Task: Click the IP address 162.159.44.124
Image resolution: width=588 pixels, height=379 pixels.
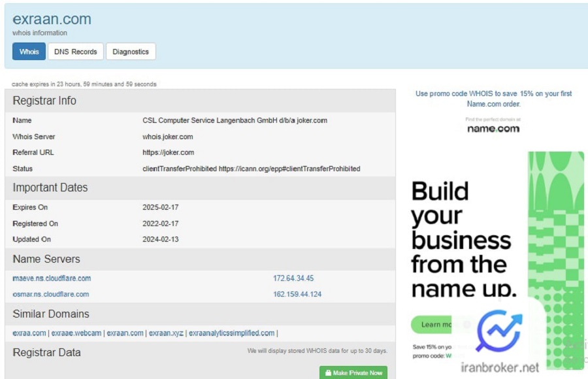Action: 297,294
